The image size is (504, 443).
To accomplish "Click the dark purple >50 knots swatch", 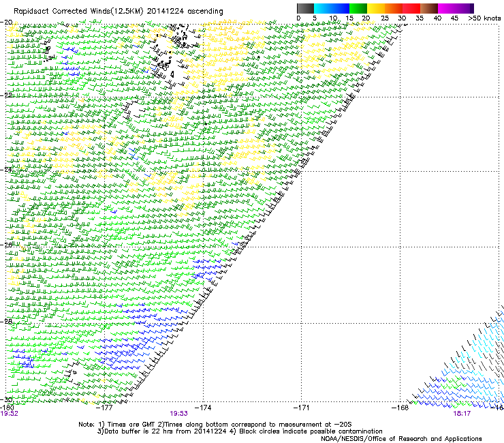I will [x=472, y=8].
